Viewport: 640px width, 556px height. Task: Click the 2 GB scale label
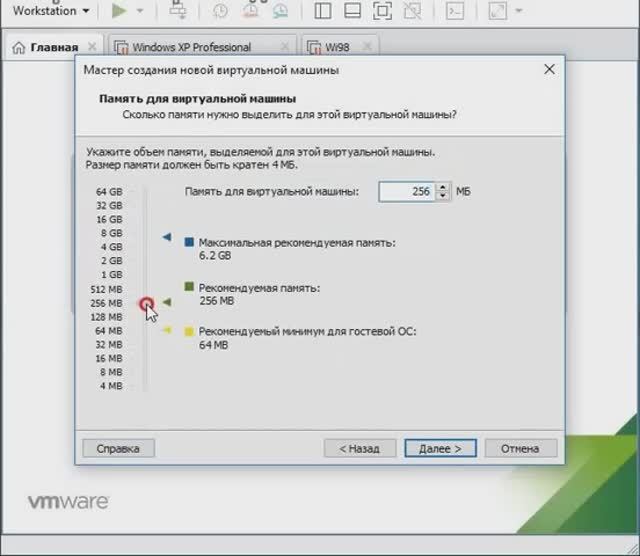click(x=111, y=260)
